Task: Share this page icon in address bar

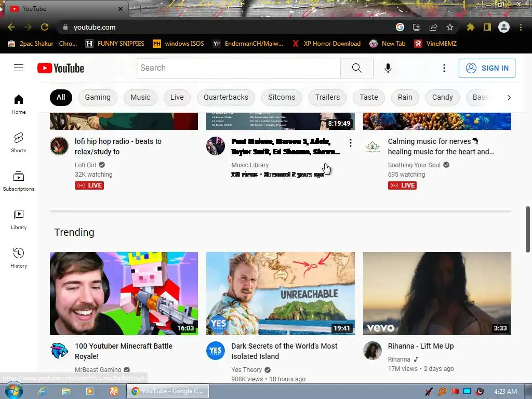Action: pyautogui.click(x=433, y=27)
